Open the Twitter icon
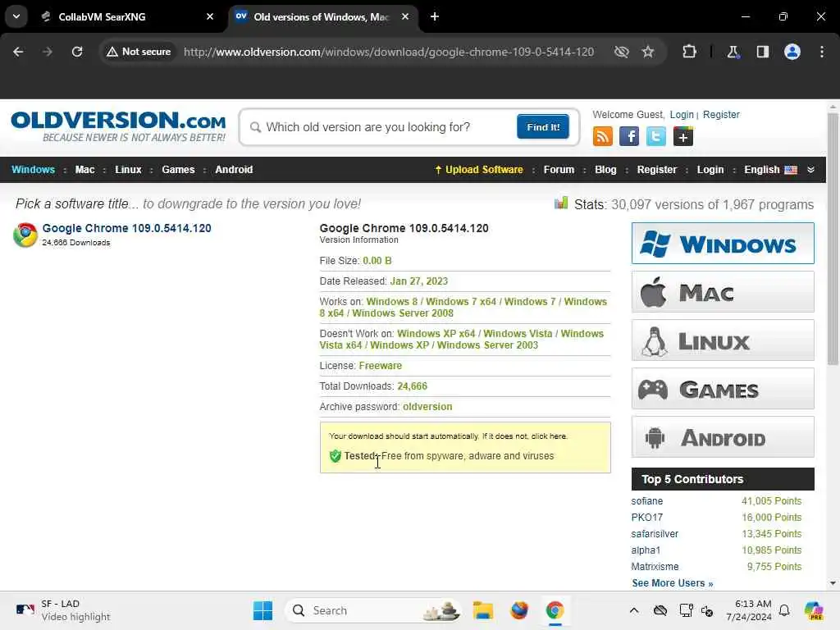 click(x=655, y=137)
